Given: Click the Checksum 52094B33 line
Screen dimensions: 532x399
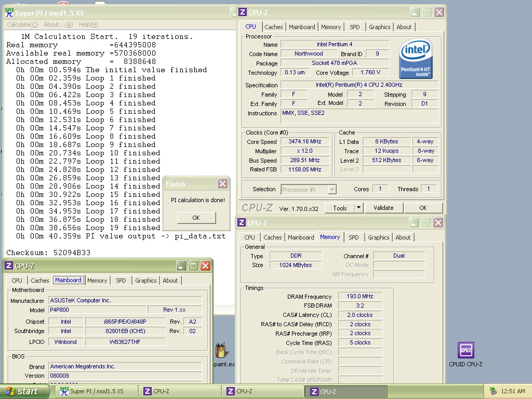Looking at the screenshot, I should pos(48,253).
